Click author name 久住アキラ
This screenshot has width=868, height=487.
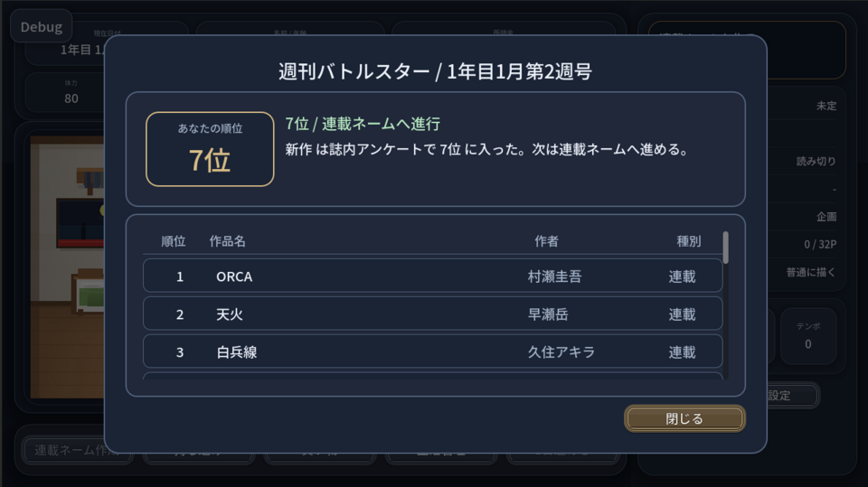coord(561,352)
